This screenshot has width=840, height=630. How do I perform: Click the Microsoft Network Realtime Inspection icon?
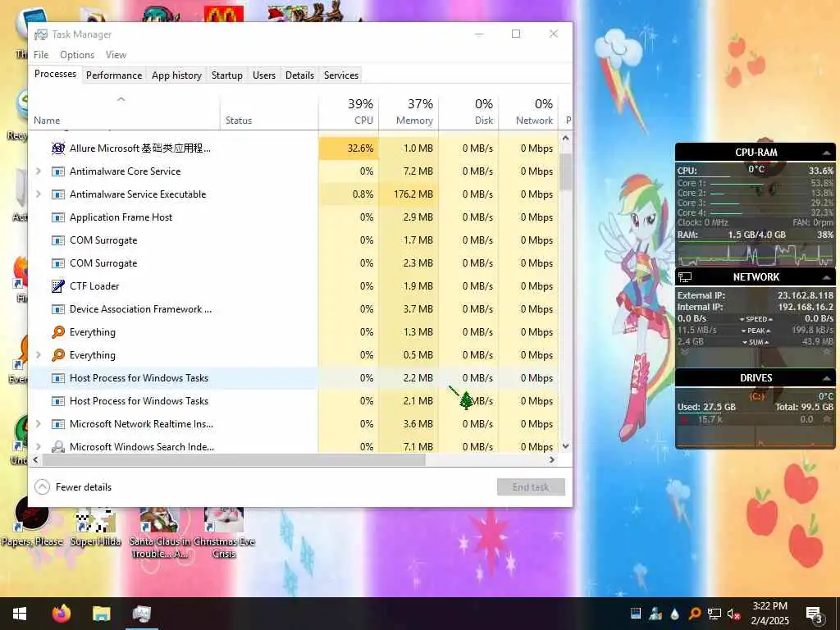[58, 424]
